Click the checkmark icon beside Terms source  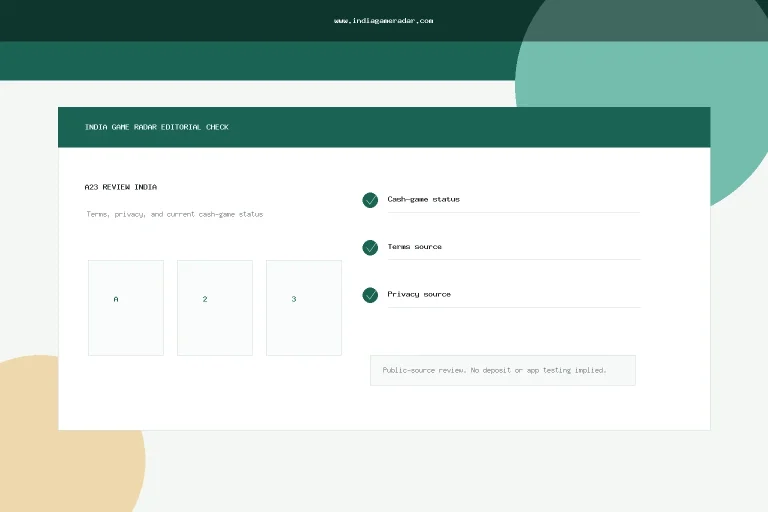tap(370, 247)
